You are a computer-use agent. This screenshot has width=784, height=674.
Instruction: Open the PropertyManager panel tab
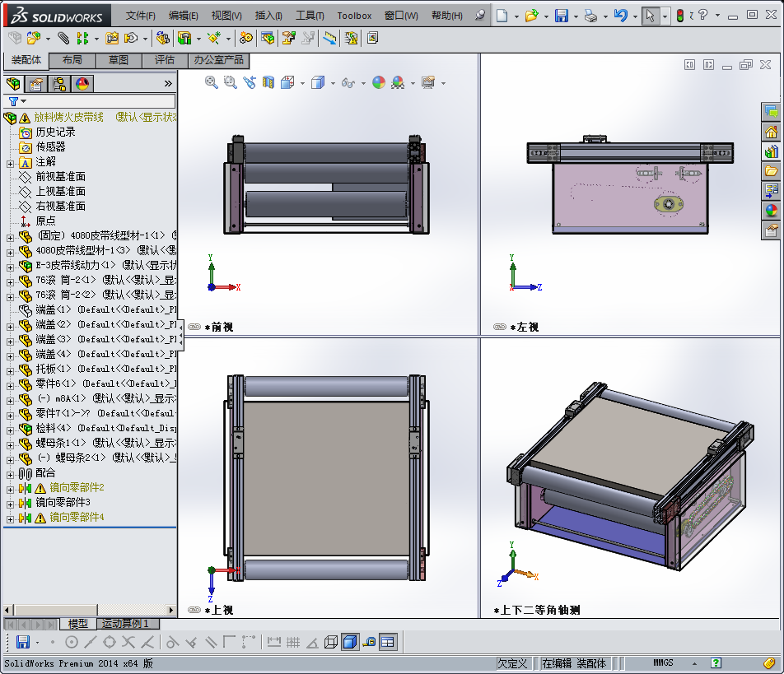[x=35, y=84]
